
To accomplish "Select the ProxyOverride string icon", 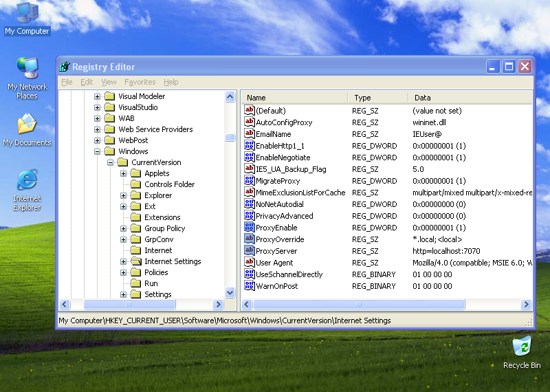I will pyautogui.click(x=249, y=239).
